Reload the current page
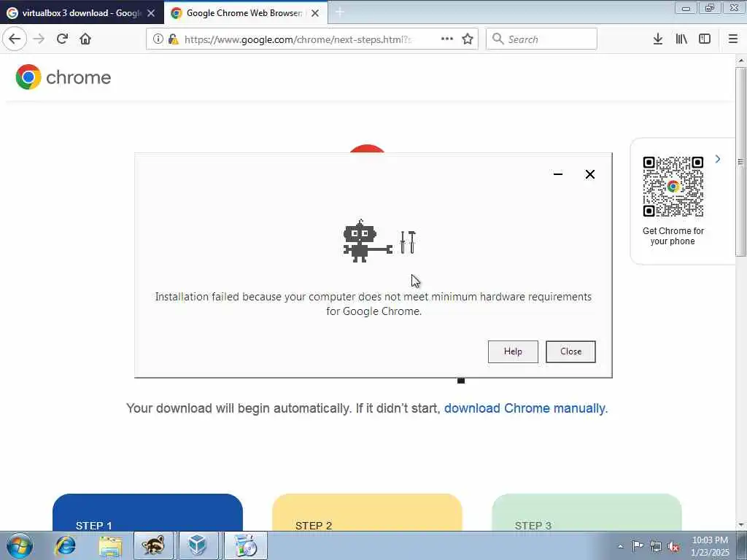 pos(62,39)
